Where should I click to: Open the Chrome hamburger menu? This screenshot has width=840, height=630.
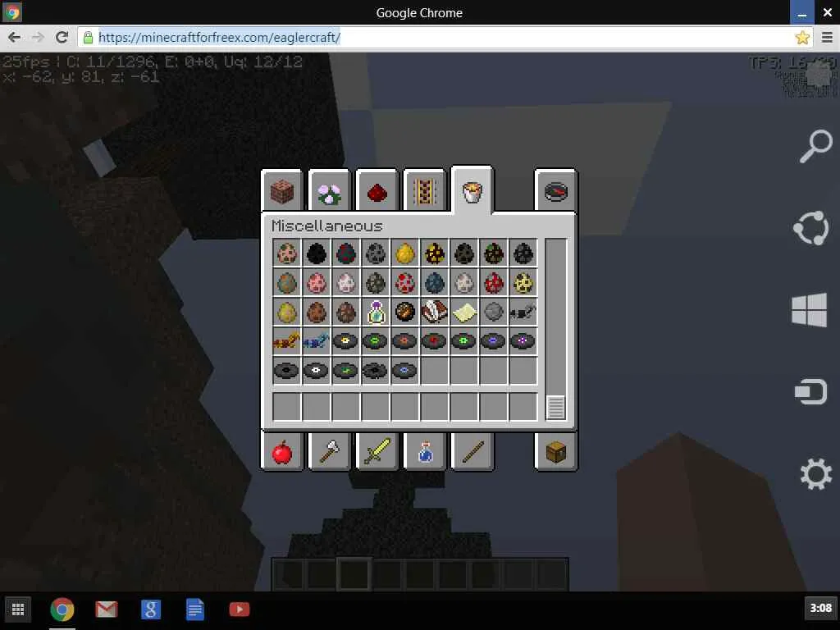[827, 38]
